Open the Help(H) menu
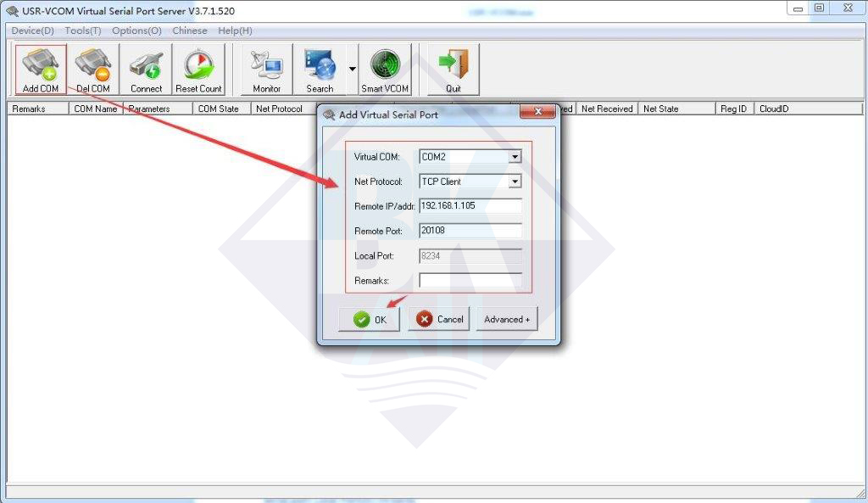The height and width of the screenshot is (503, 868). point(235,31)
